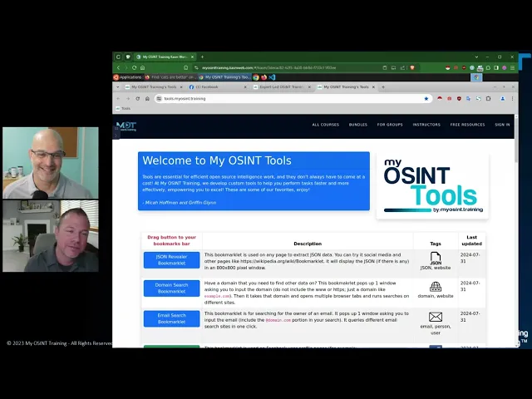Open new tab in outer Brave window
This screenshot has width=532, height=399.
coord(202,57)
